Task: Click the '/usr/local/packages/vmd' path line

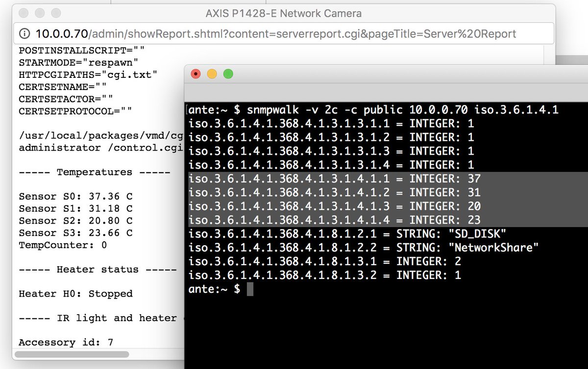Action: coord(101,136)
